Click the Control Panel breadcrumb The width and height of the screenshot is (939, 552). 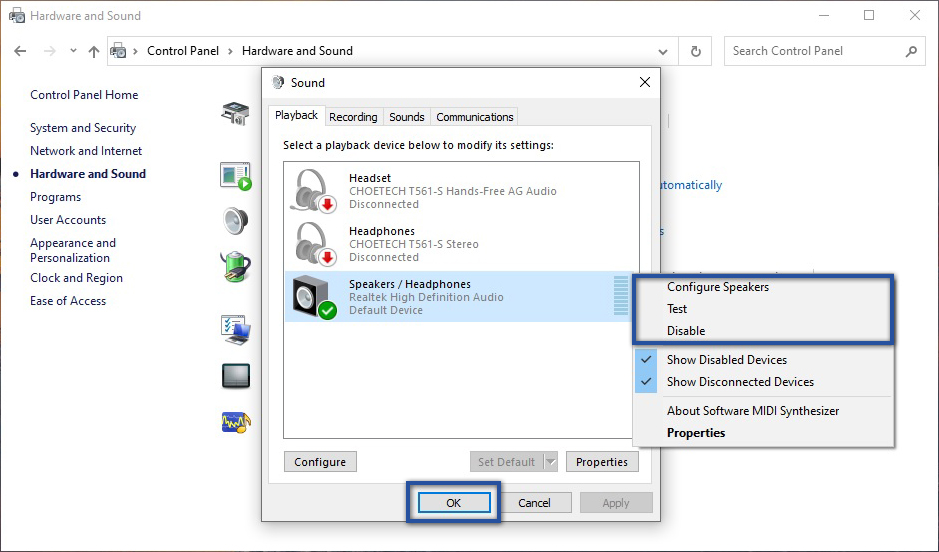click(x=183, y=51)
